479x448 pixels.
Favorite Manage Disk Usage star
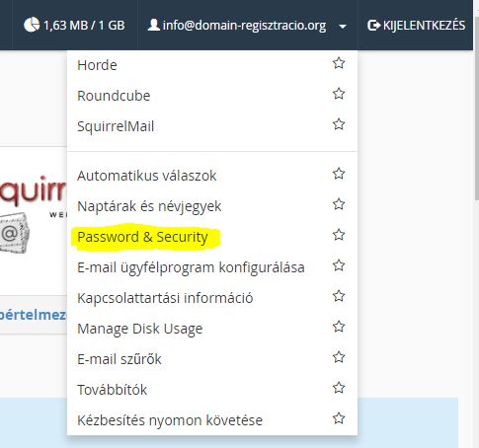(x=339, y=327)
